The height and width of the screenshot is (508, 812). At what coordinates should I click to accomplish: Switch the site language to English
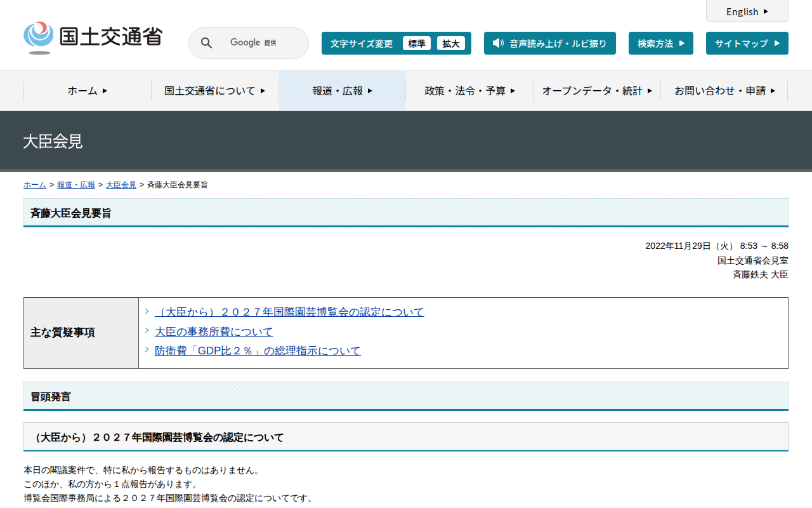pos(747,11)
